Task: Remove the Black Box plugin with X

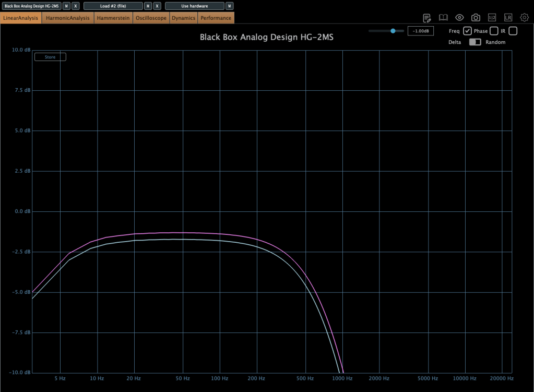Action: click(76, 6)
